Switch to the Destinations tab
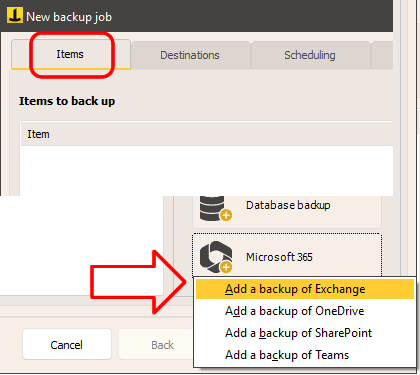The height and width of the screenshot is (375, 420). (190, 55)
